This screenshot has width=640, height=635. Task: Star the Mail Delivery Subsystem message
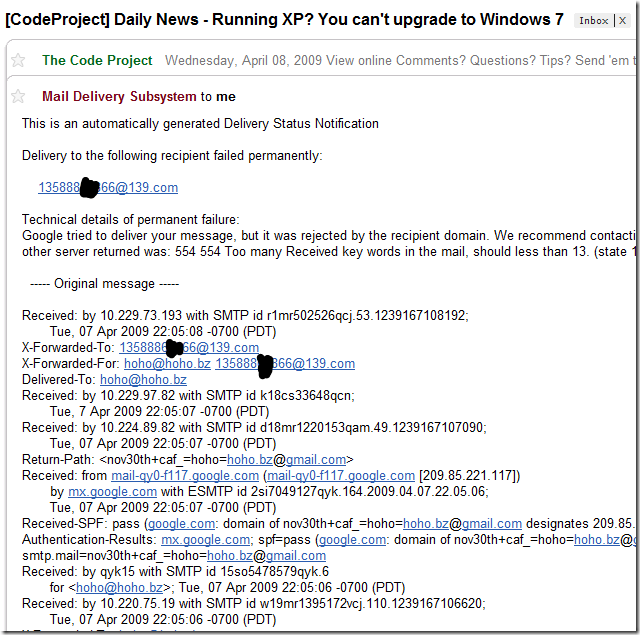pos(18,96)
